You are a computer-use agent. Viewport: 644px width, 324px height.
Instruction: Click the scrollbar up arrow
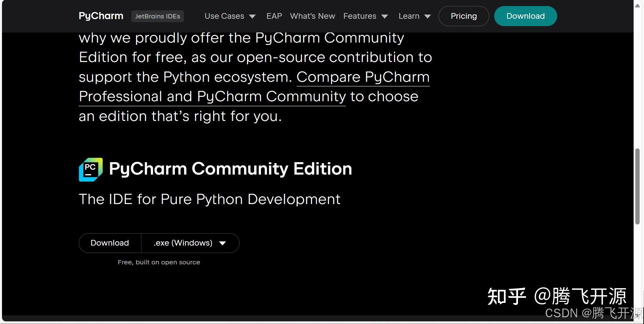[637, 5]
